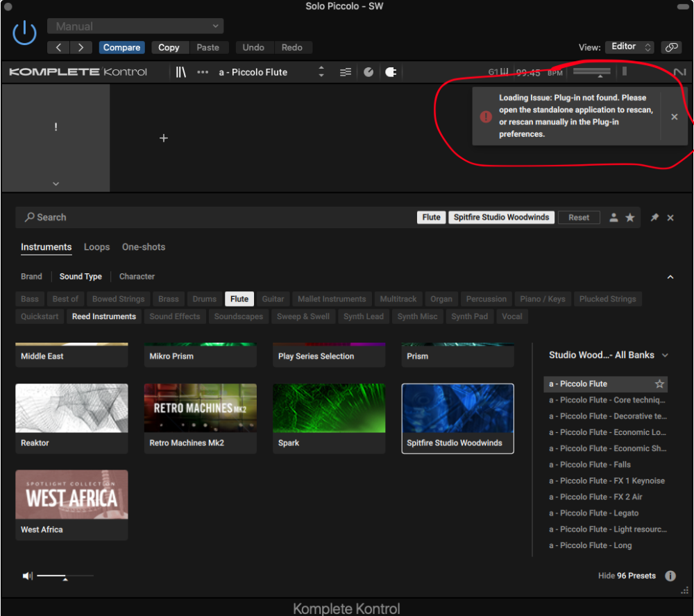Select the Reaktor product tile

point(71,418)
